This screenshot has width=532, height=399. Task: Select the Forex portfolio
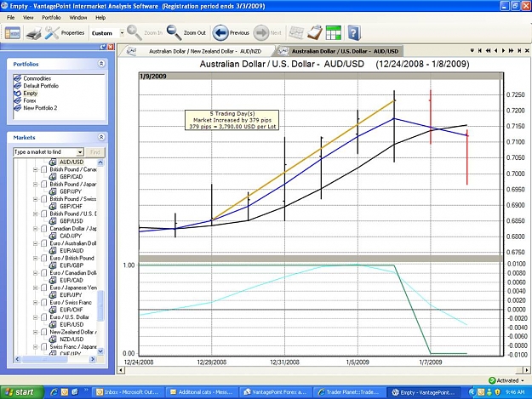[30, 100]
